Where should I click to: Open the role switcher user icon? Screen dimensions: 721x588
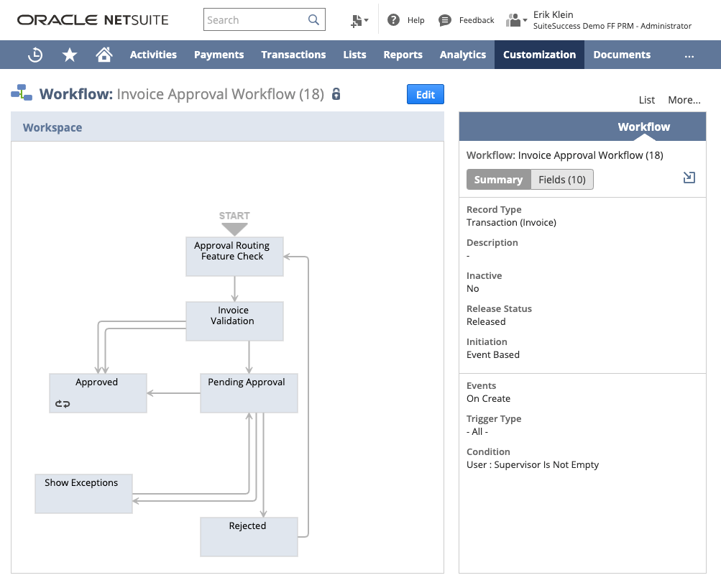point(515,20)
